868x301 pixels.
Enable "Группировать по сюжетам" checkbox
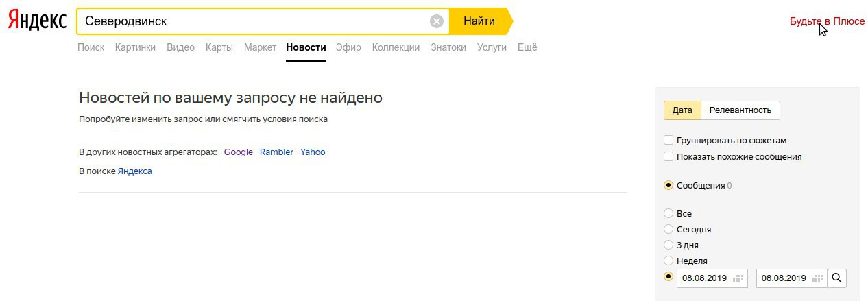pos(668,140)
